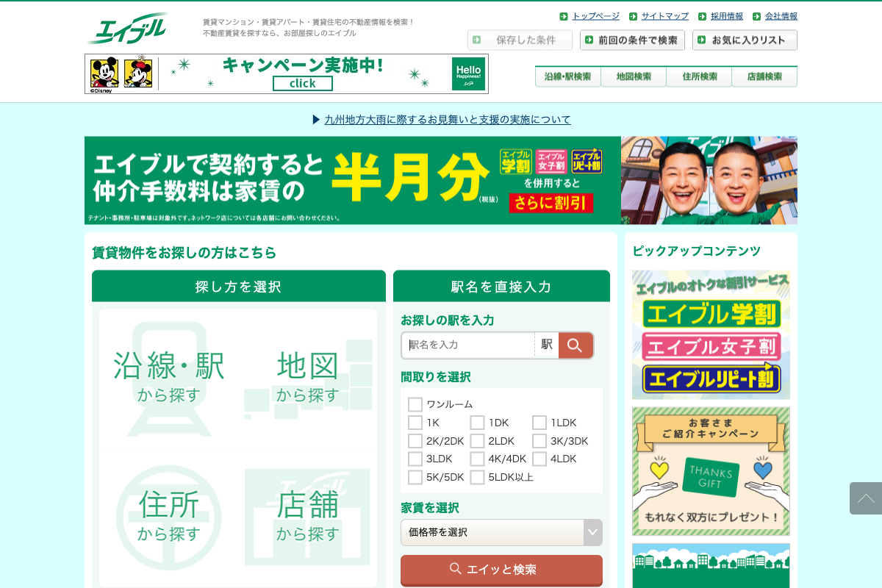Open the 九州地方大雨 support notice link
The height and width of the screenshot is (588, 882).
click(x=448, y=120)
